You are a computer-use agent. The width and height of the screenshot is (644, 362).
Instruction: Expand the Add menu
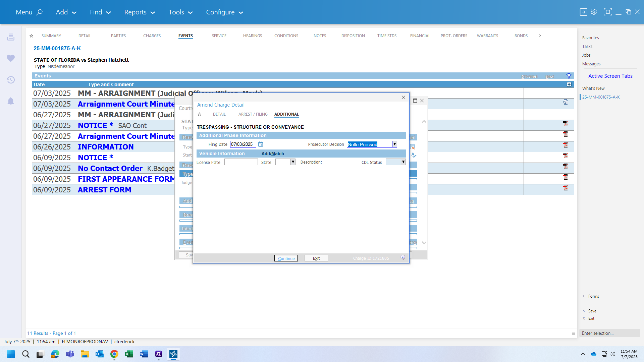pyautogui.click(x=66, y=12)
